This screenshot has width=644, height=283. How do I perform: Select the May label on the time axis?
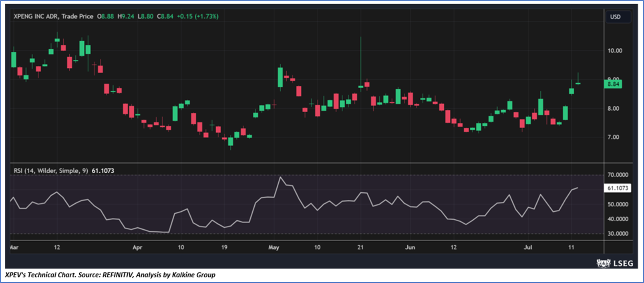(x=274, y=247)
